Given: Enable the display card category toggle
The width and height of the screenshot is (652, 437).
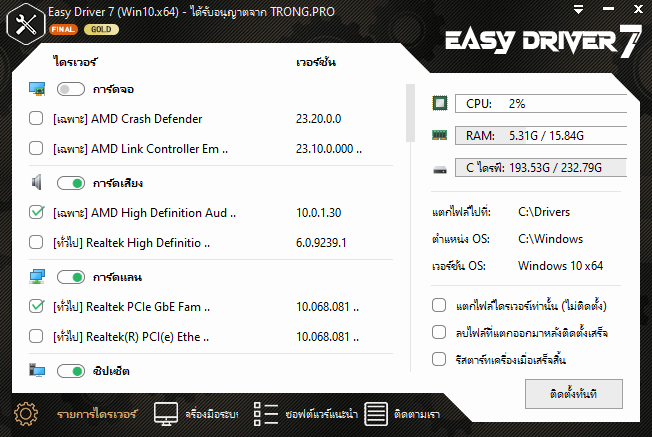Looking at the screenshot, I should pos(71,89).
